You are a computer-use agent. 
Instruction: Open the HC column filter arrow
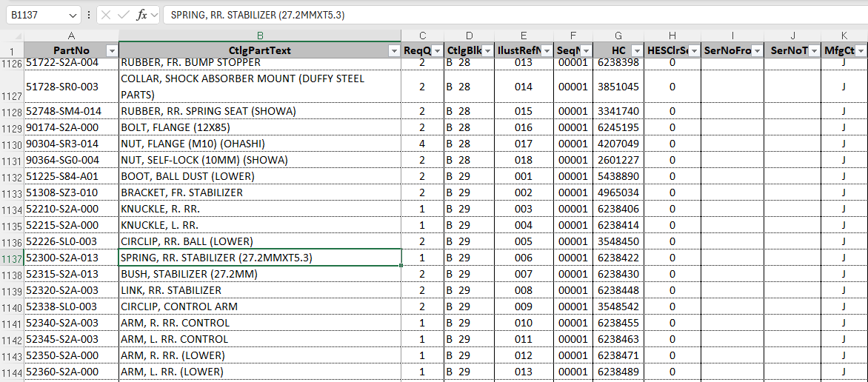pyautogui.click(x=637, y=50)
